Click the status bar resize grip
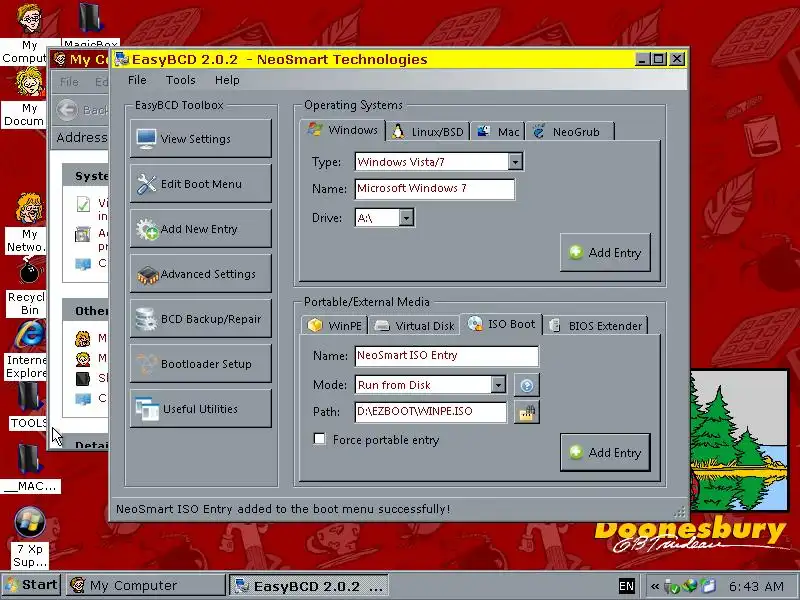The height and width of the screenshot is (600, 800). tap(680, 512)
